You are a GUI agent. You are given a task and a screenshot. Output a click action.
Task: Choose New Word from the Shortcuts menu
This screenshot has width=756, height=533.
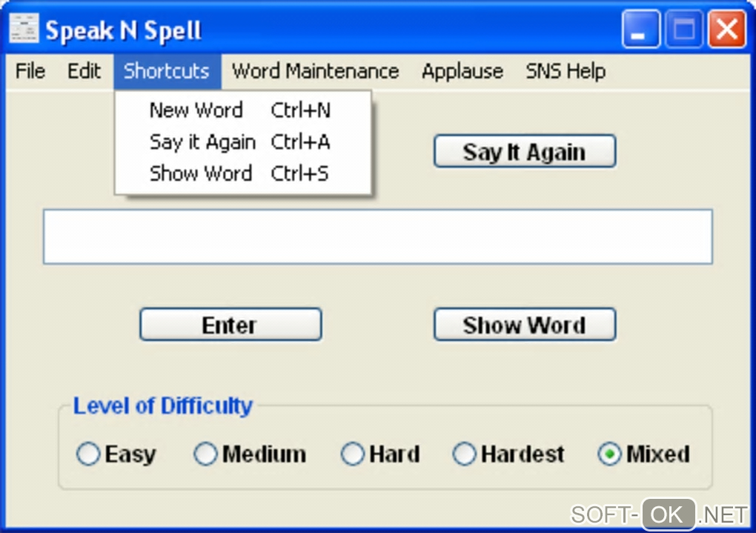point(243,110)
